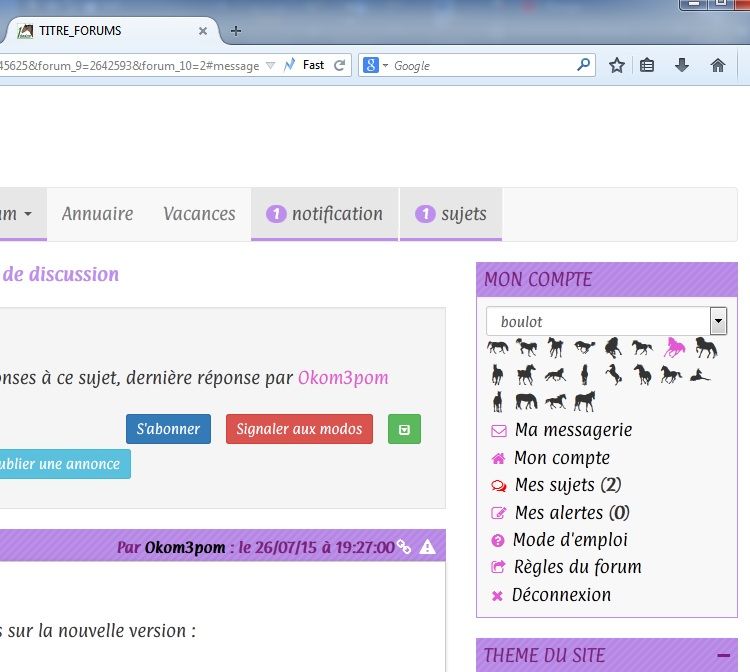750x672 pixels.
Task: Open the Vacances menu item
Action: point(199,214)
